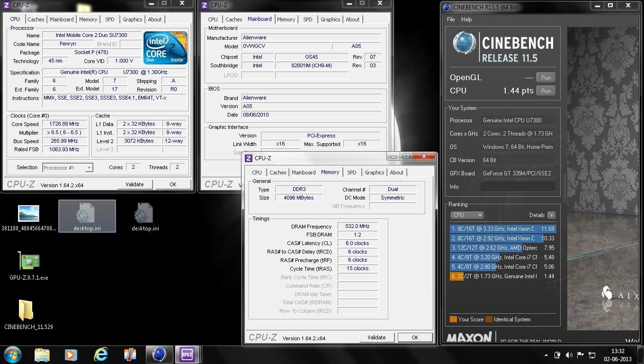The image size is (644, 364).
Task: Switch to Caches tab in the CPU-tab window
Action: point(36,19)
